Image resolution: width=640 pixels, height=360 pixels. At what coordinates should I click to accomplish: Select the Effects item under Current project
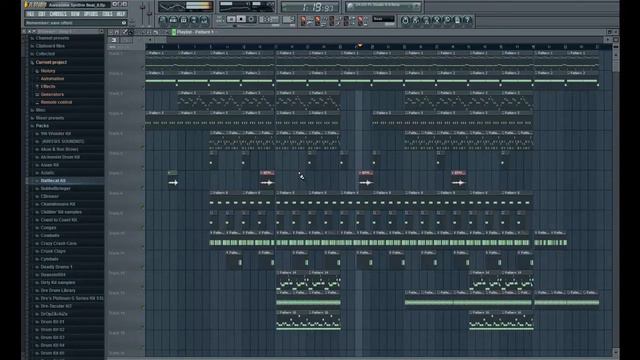pos(47,86)
